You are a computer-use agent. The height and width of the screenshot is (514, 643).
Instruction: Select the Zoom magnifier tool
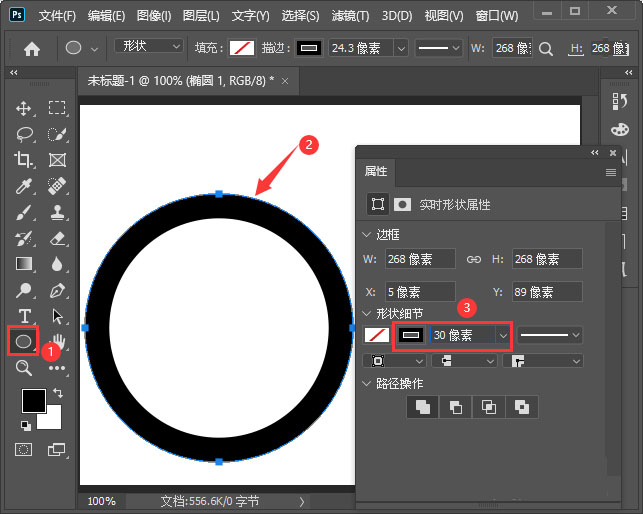click(23, 368)
